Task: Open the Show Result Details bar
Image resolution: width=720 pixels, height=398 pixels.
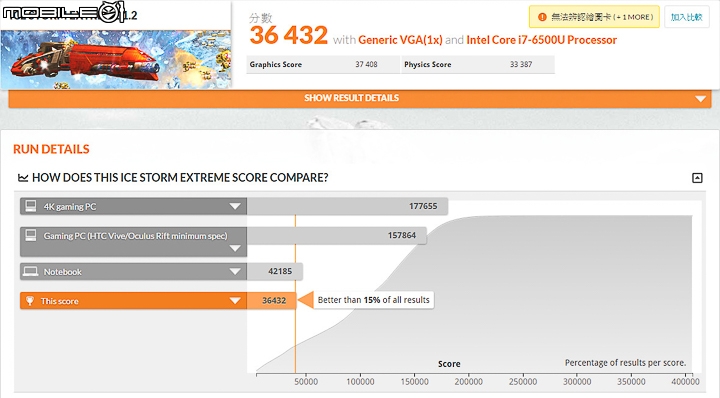Action: click(360, 98)
